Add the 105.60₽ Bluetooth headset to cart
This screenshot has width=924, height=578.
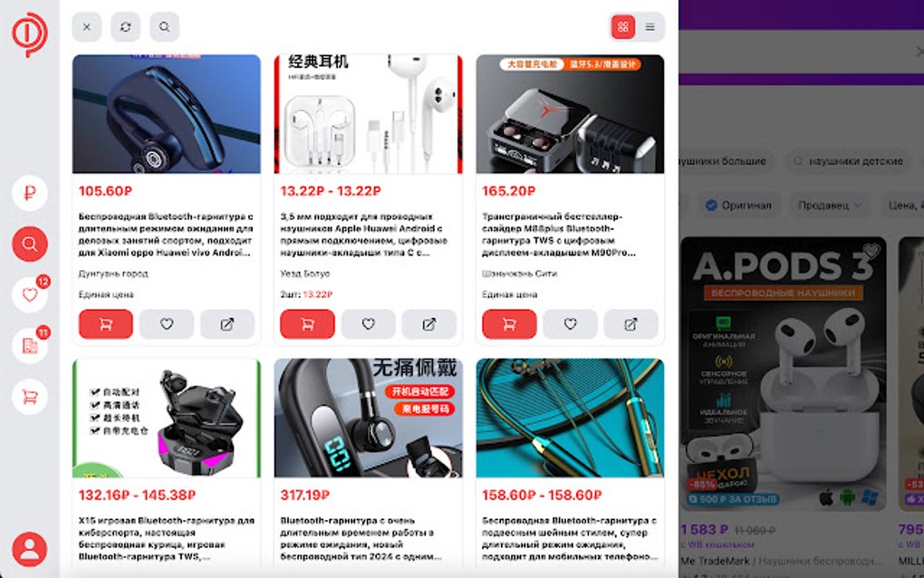[105, 324]
